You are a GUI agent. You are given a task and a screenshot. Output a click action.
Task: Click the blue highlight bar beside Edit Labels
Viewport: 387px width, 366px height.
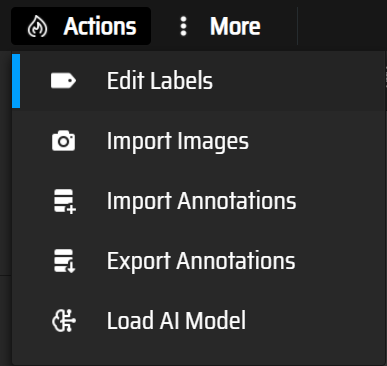(x=16, y=81)
